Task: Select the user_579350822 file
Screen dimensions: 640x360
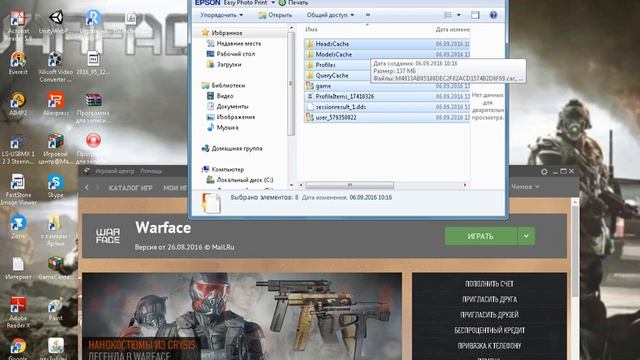Action: (x=387, y=118)
